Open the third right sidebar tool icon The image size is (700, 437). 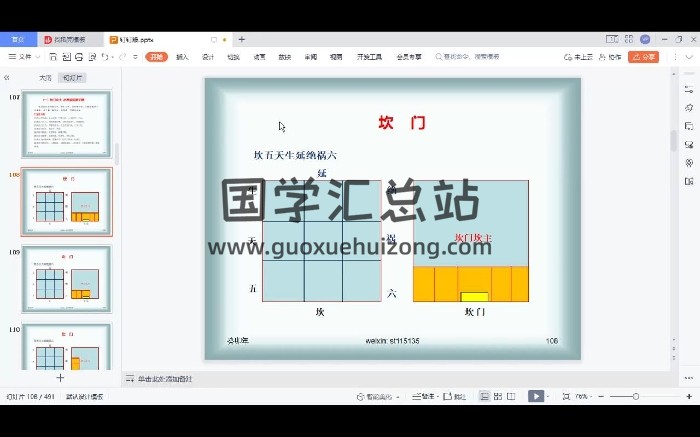click(x=689, y=126)
